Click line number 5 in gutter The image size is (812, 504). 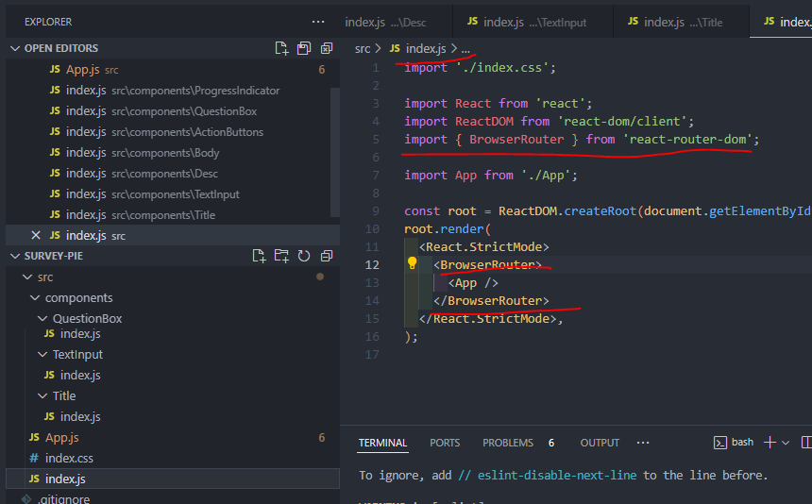pos(376,139)
